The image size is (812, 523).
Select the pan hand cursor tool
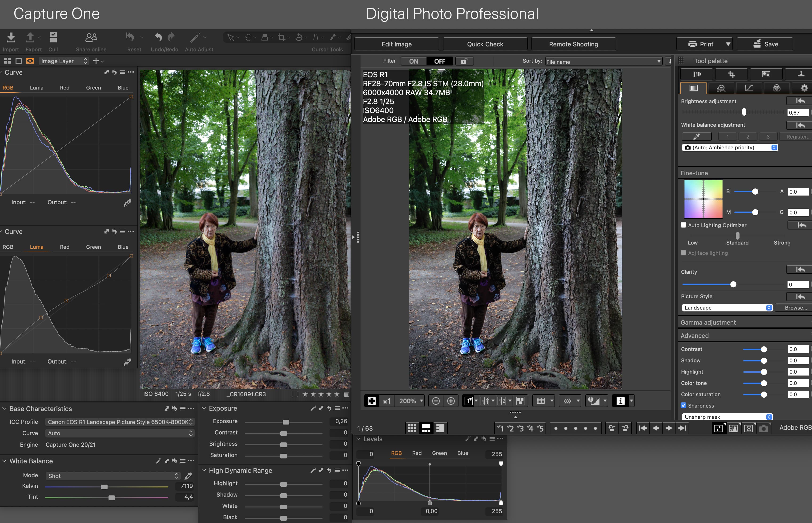248,37
